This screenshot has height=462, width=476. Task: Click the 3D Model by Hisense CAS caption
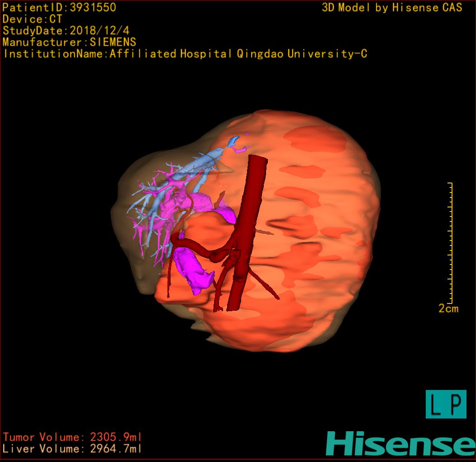[x=392, y=8]
